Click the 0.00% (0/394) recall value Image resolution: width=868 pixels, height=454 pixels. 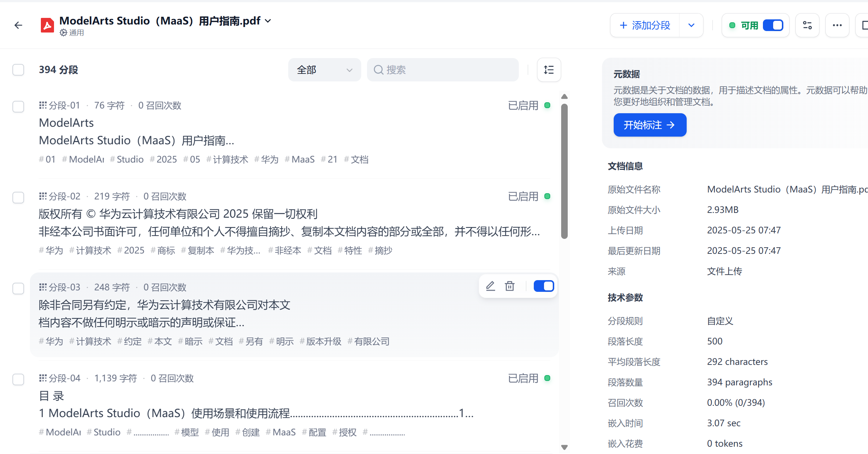point(736,403)
